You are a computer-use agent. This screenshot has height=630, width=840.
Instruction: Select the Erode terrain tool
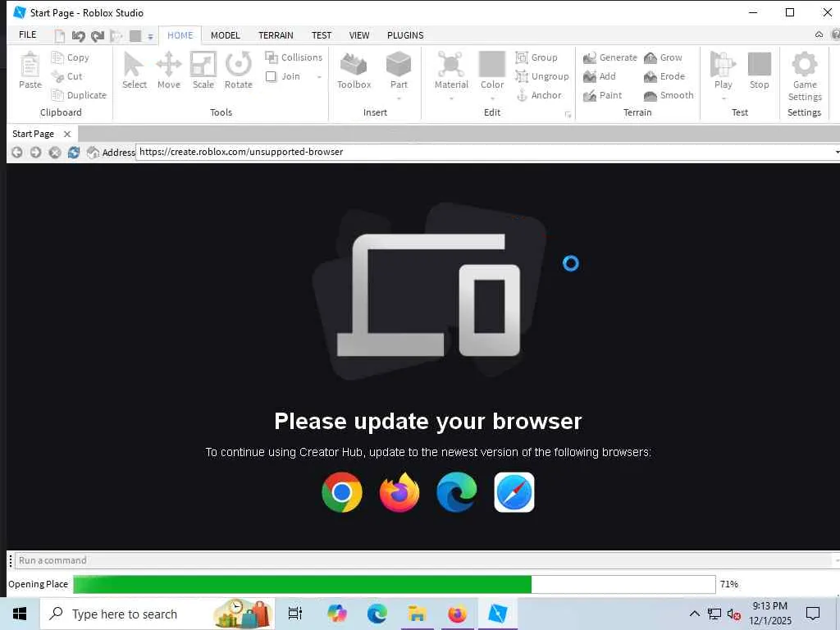[x=664, y=76]
